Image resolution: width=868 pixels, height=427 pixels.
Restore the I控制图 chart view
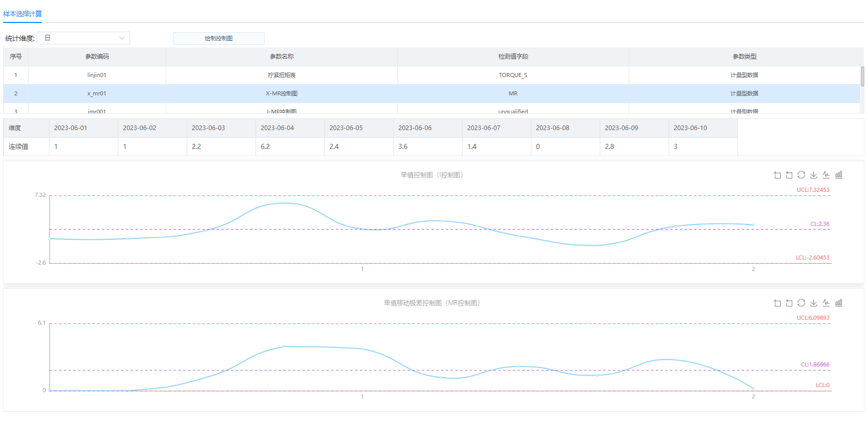(x=801, y=175)
